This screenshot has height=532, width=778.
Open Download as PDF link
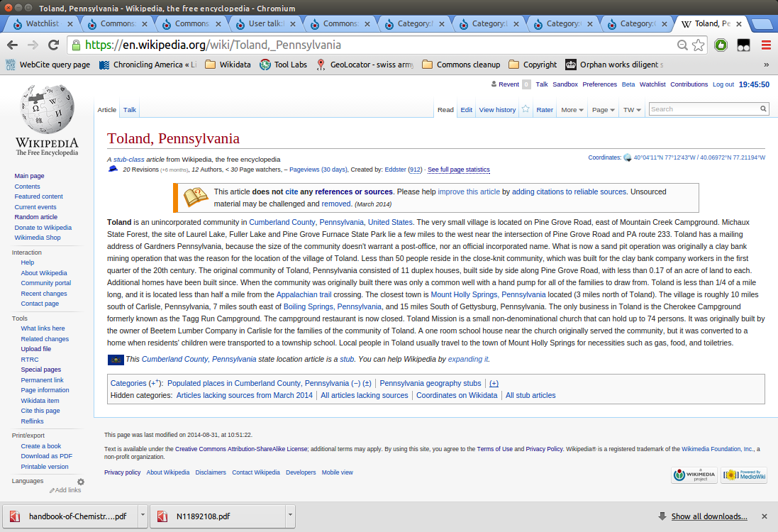click(47, 456)
